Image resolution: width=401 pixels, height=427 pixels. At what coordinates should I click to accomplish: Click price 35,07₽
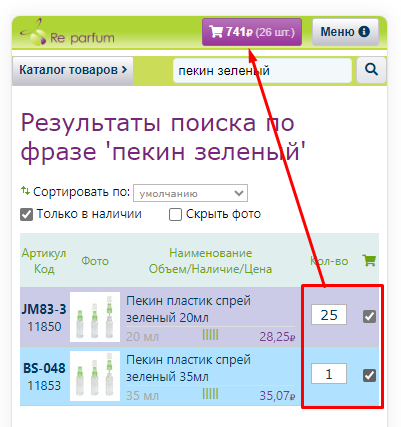click(277, 396)
